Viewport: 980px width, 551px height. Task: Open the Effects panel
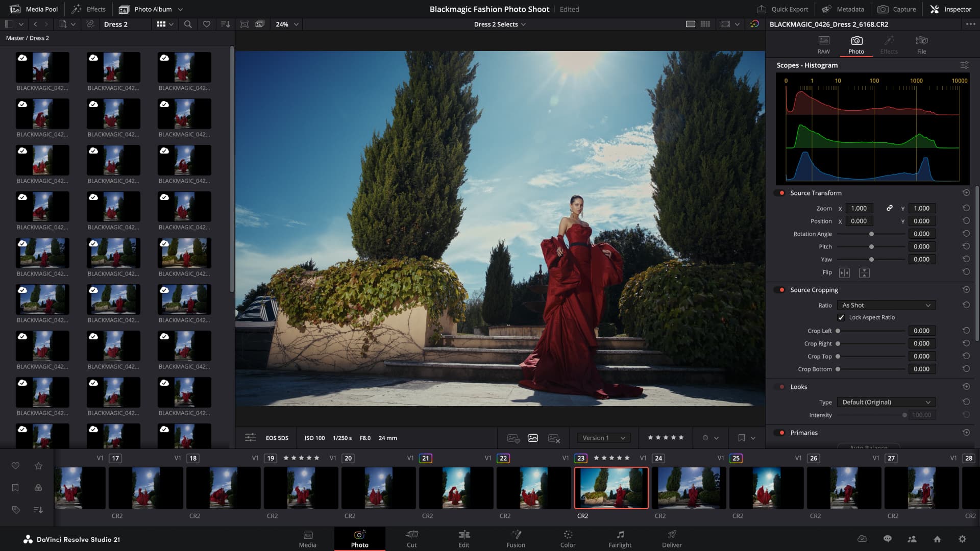(90, 9)
